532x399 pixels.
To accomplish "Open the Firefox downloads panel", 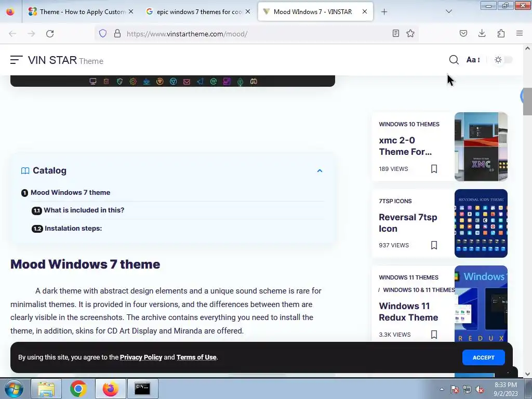I will (x=482, y=33).
